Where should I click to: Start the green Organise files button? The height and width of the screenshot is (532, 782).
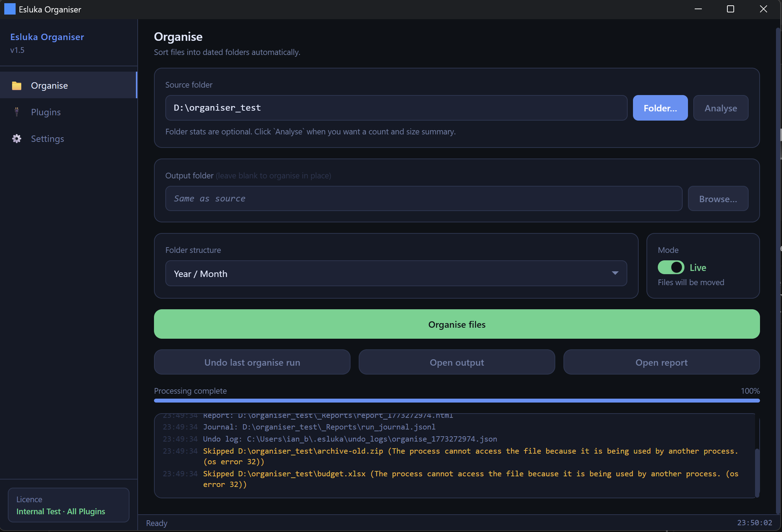pyautogui.click(x=457, y=324)
